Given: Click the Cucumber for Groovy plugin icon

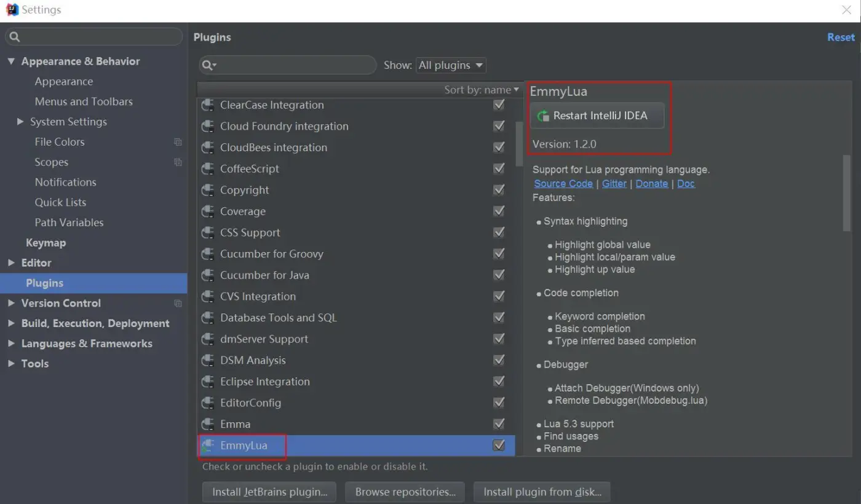Looking at the screenshot, I should [x=208, y=254].
